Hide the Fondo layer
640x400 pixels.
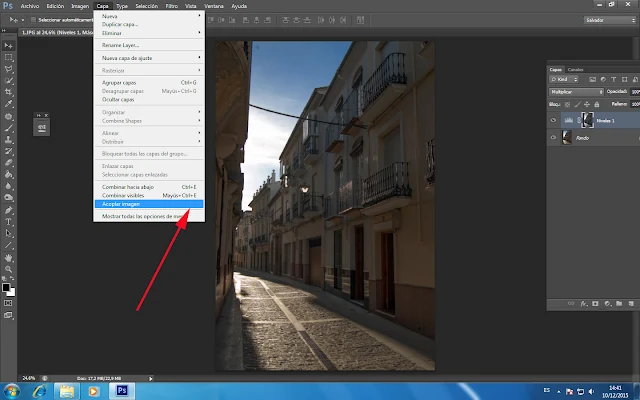(x=553, y=138)
